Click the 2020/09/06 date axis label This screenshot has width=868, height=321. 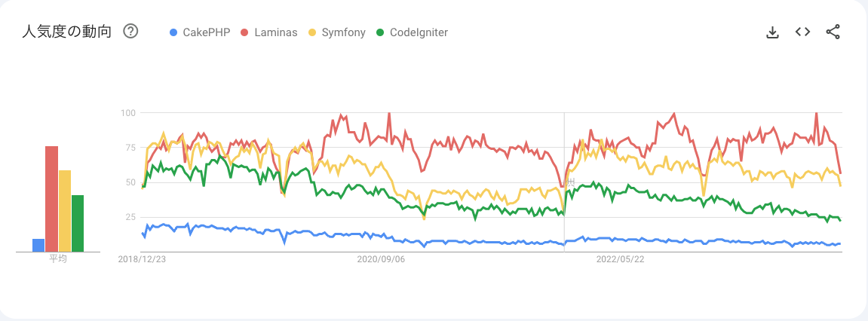[381, 259]
